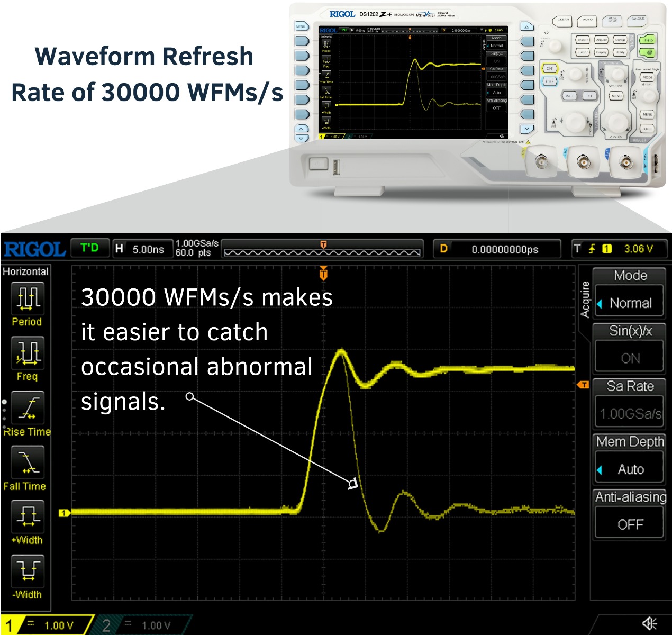The height and width of the screenshot is (635, 672).
Task: Click the yellow channel 1 ground marker, enlarged screen
Action: click(64, 513)
